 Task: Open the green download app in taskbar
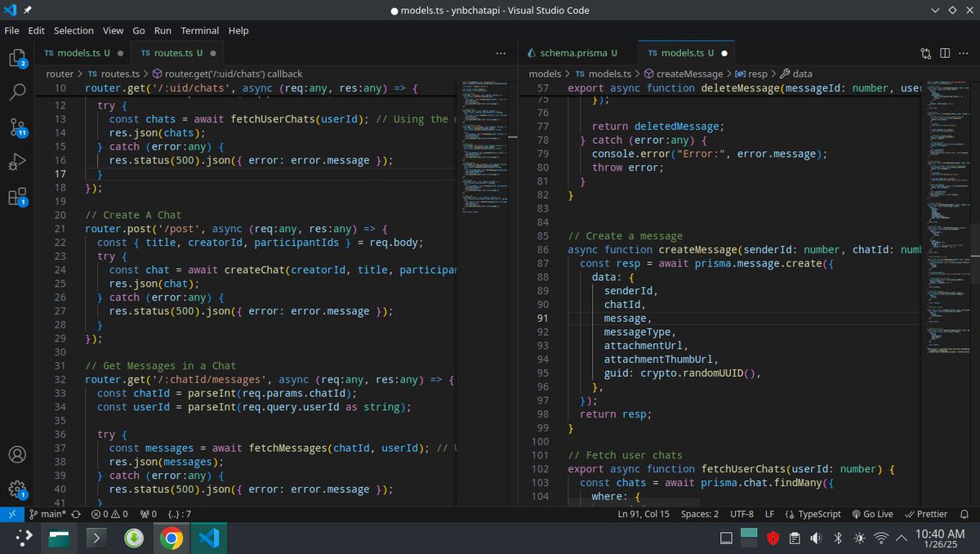tap(134, 538)
